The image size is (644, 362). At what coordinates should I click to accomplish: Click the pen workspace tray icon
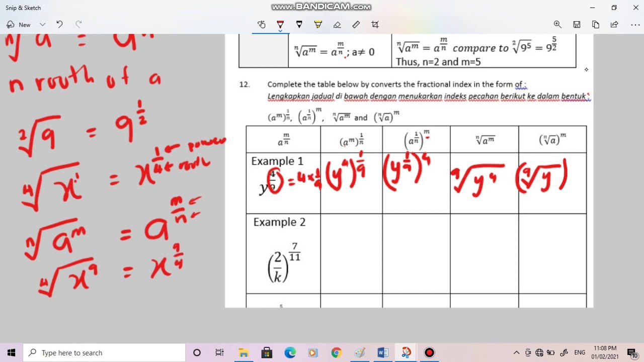pyautogui.click(x=563, y=352)
